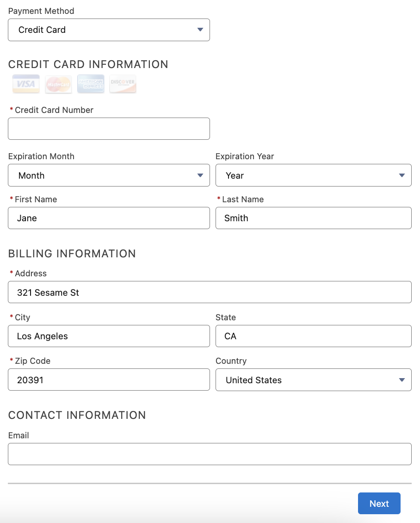This screenshot has width=420, height=523.
Task: Open the Payment Method dropdown
Action: (x=109, y=30)
